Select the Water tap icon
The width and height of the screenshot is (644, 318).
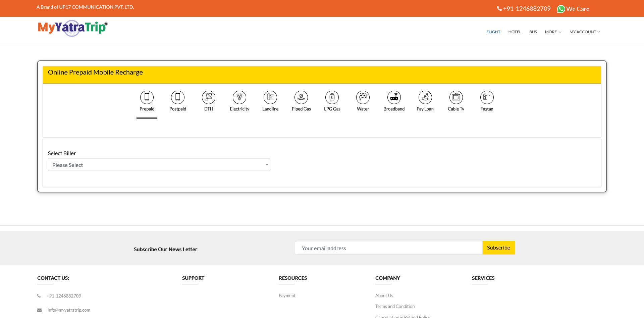click(363, 97)
